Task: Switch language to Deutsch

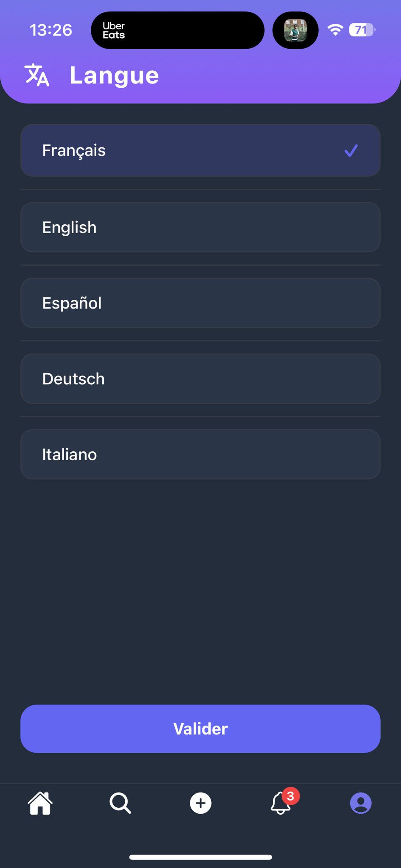Action: click(200, 378)
